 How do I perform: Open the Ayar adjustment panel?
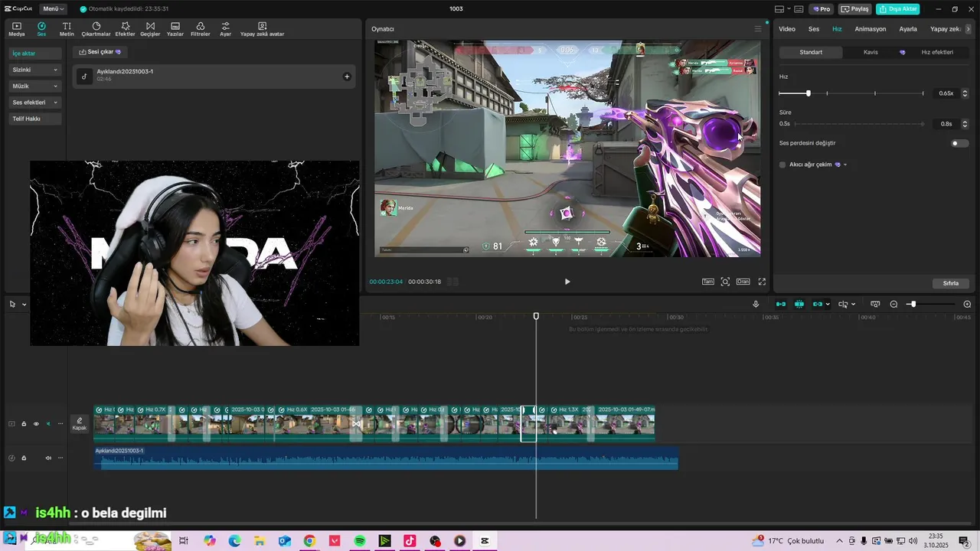[225, 29]
